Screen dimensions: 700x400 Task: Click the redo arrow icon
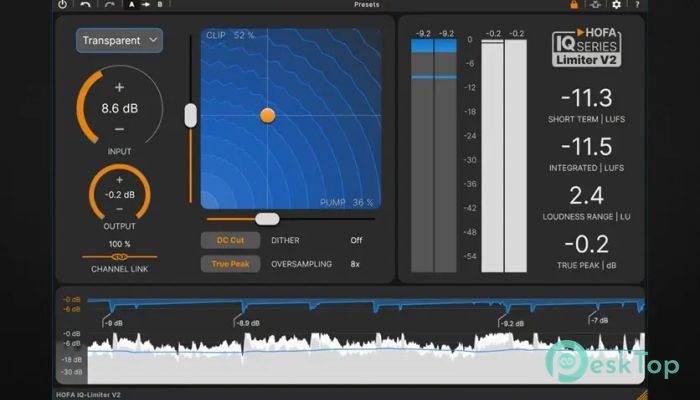(x=108, y=5)
